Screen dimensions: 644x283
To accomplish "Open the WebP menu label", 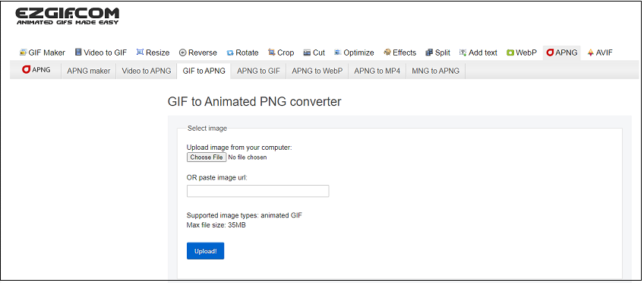I will pyautogui.click(x=526, y=52).
